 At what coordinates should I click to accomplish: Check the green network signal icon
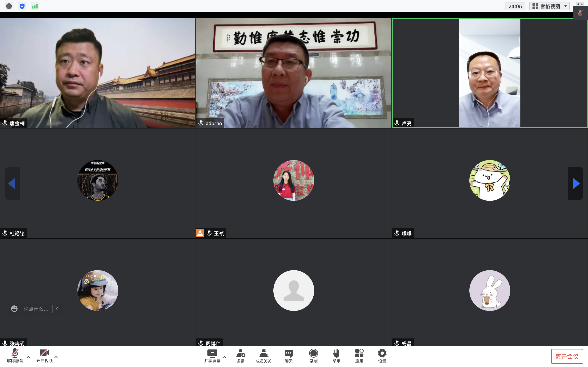35,6
